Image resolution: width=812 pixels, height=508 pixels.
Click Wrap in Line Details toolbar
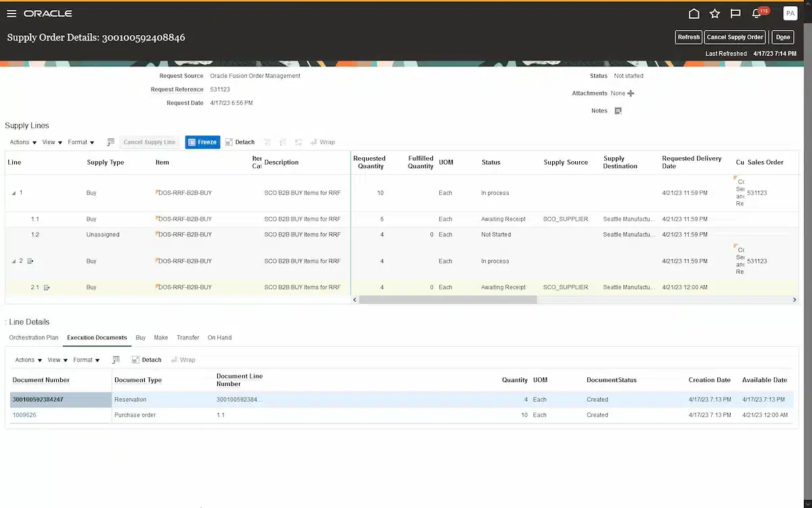click(183, 360)
